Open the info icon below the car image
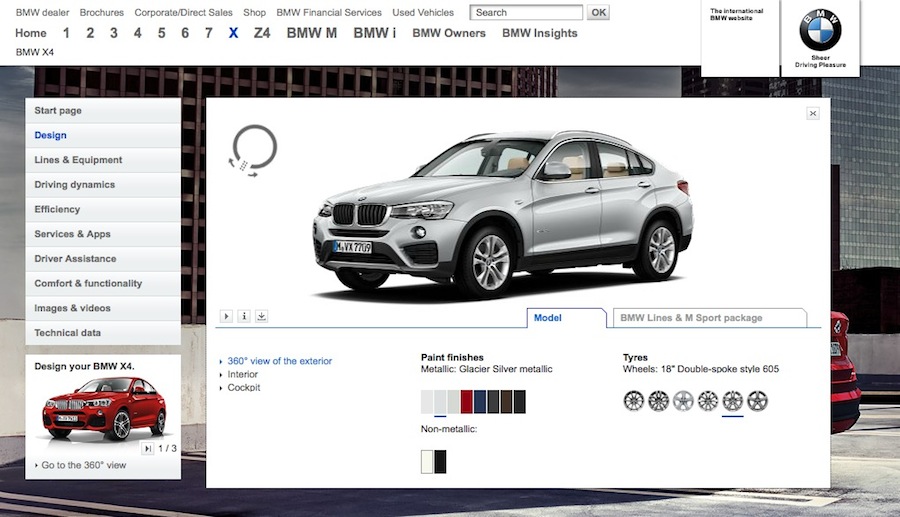The image size is (900, 517). (244, 316)
